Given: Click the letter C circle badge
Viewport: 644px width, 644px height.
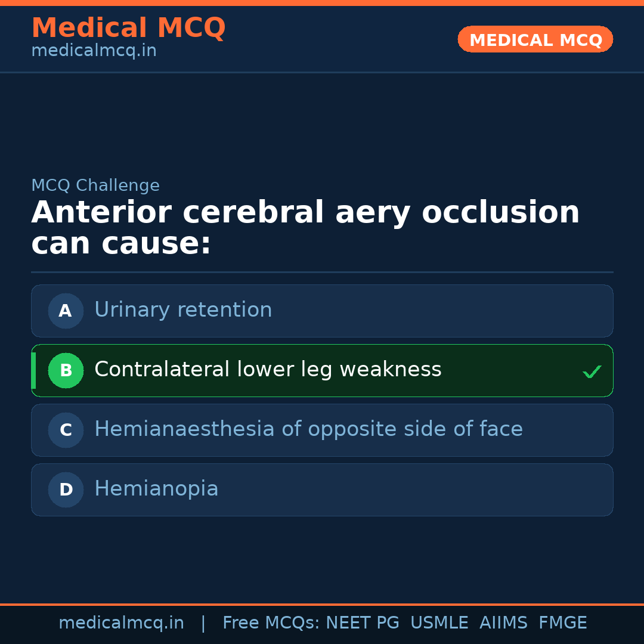Looking at the screenshot, I should click(66, 430).
